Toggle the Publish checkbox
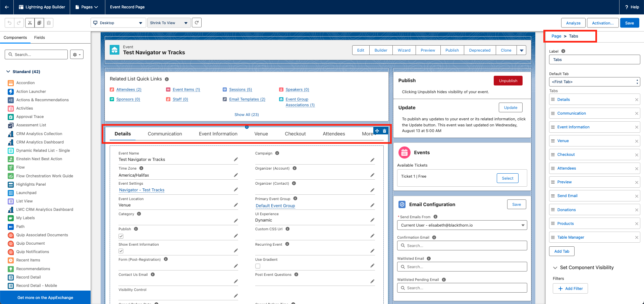The width and height of the screenshot is (644, 304). click(x=121, y=236)
